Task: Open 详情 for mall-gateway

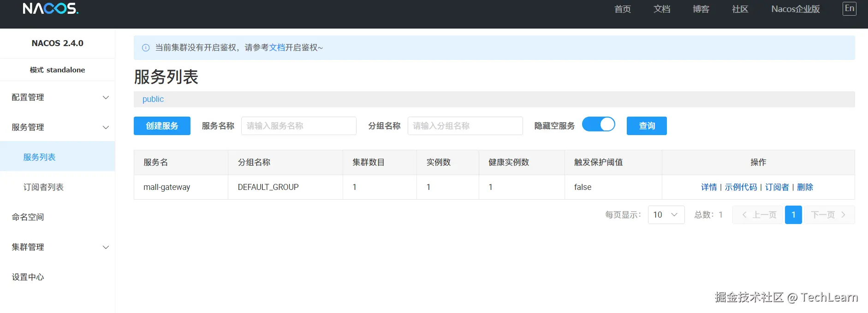Action: click(709, 187)
